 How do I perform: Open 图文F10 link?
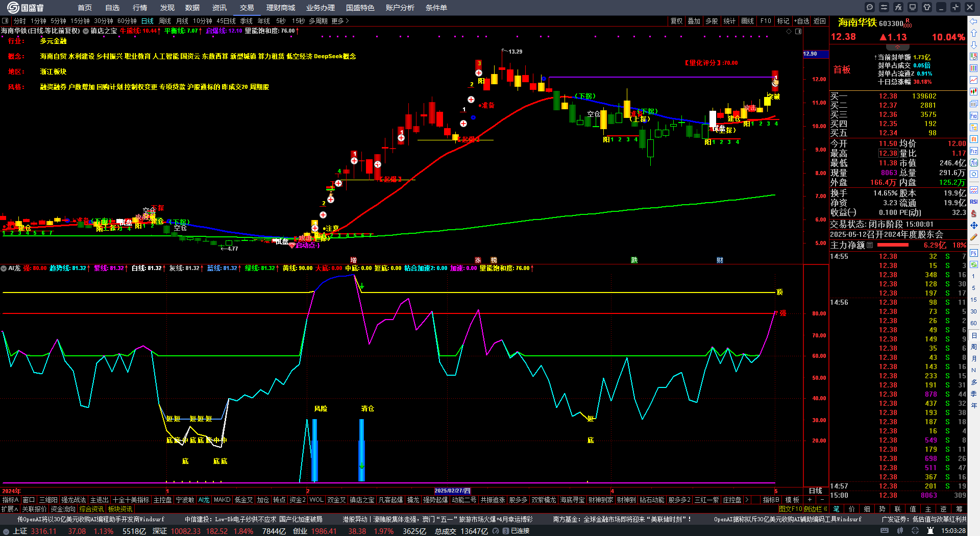point(791,509)
